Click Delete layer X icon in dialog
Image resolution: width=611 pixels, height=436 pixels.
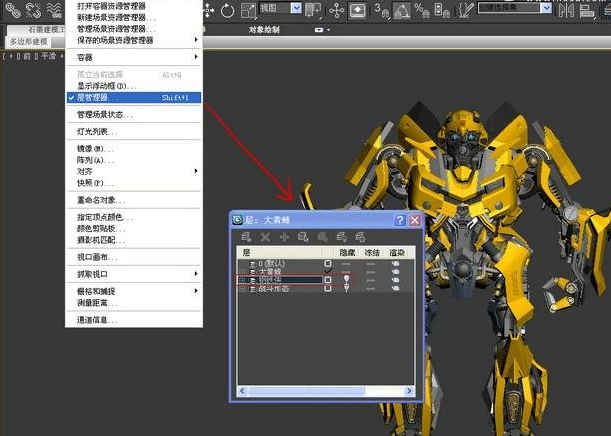[x=265, y=237]
